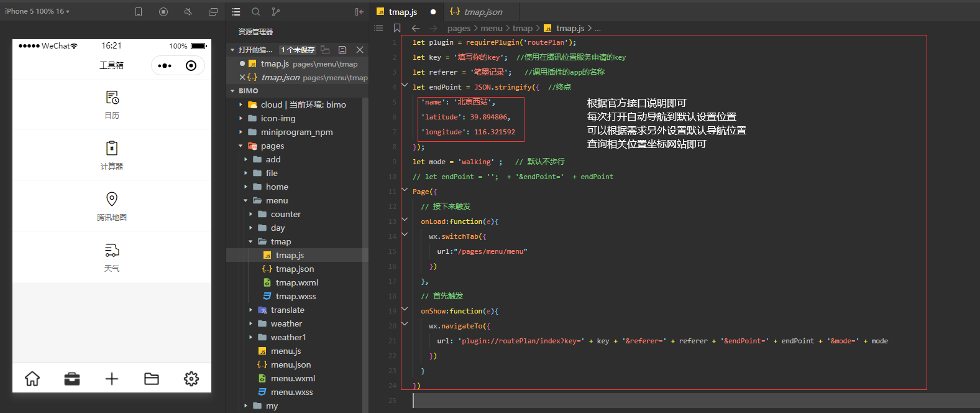Expand the weather1 folder
Image resolution: width=980 pixels, height=413 pixels.
(x=251, y=337)
